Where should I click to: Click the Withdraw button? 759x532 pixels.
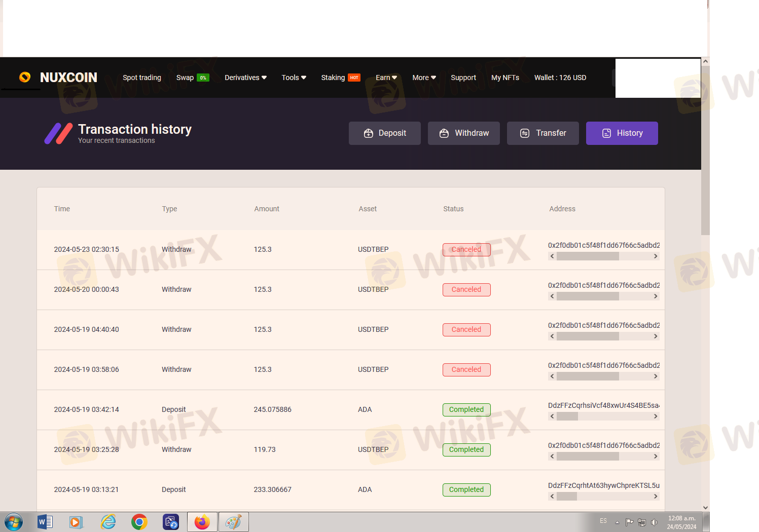(x=464, y=133)
